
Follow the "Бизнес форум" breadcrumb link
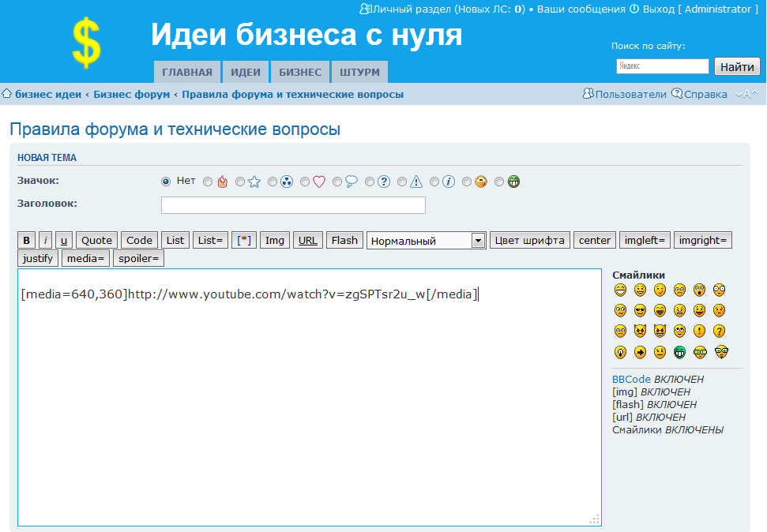coord(131,95)
